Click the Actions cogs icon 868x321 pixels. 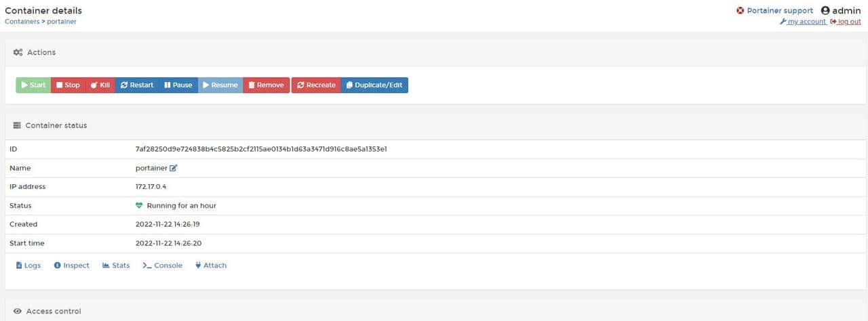click(18, 52)
